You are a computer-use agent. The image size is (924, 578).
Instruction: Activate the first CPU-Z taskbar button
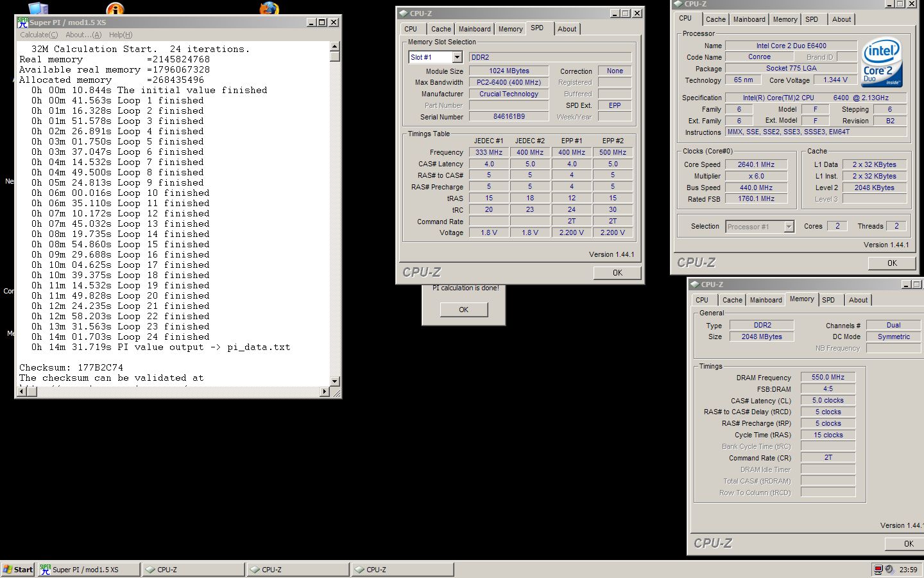[x=193, y=569]
